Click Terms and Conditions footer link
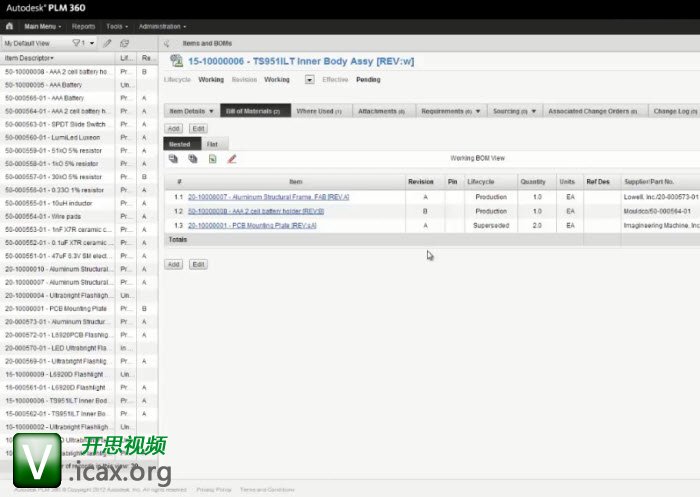Viewport: 700px width, 497px height. (x=267, y=490)
